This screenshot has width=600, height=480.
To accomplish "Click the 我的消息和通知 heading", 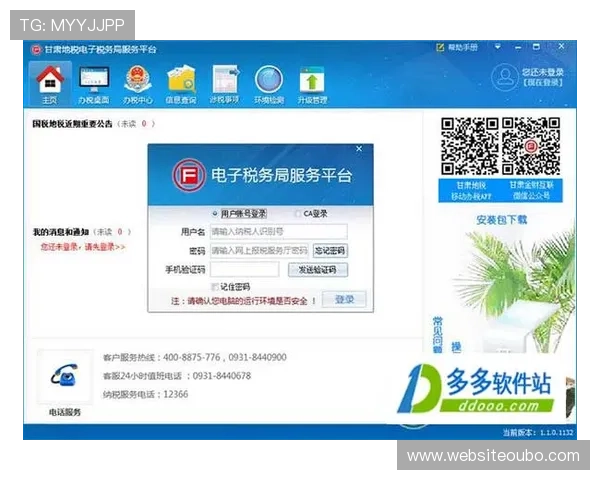I will click(x=61, y=232).
